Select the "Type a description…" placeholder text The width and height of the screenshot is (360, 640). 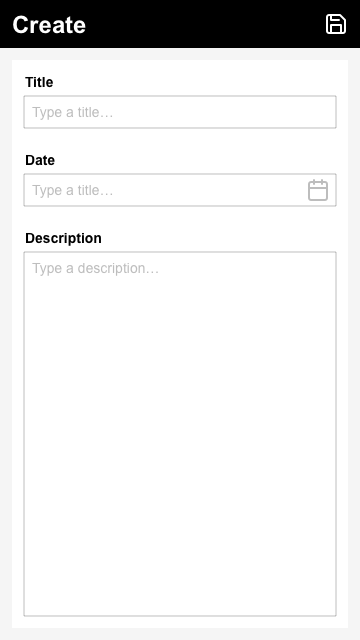coord(96,268)
